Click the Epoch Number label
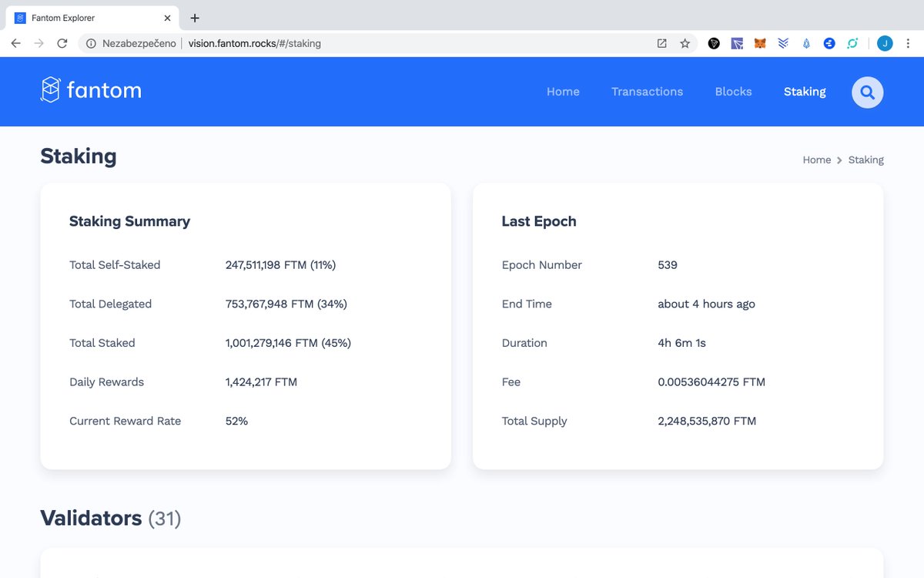Screen dimensions: 924x578 (541, 265)
